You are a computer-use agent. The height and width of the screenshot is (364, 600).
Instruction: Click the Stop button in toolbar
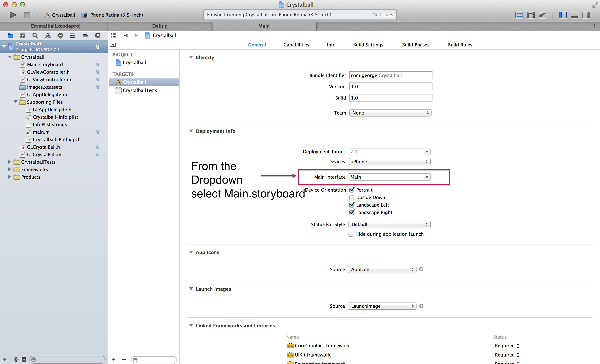[27, 15]
